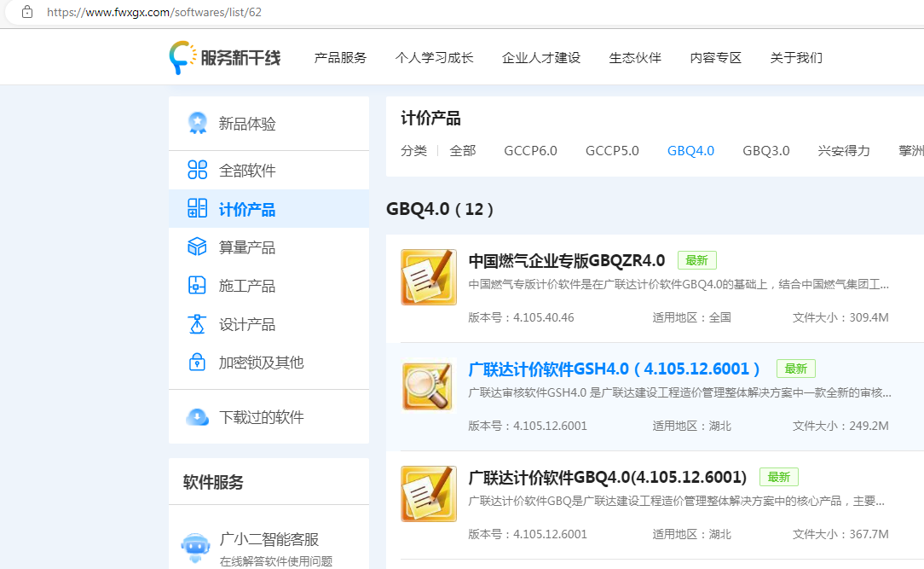Click the 服务新干线 site logo
The height and width of the screenshot is (569, 924).
coord(224,58)
